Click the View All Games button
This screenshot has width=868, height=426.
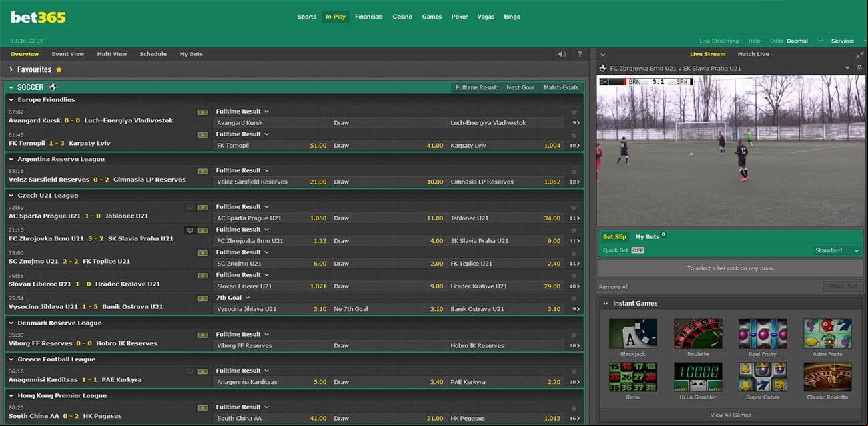(731, 415)
